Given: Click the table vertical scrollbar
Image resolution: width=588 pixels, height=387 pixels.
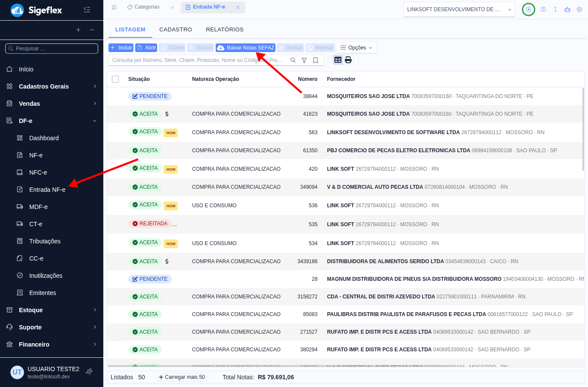Looking at the screenshot, I should [583, 129].
